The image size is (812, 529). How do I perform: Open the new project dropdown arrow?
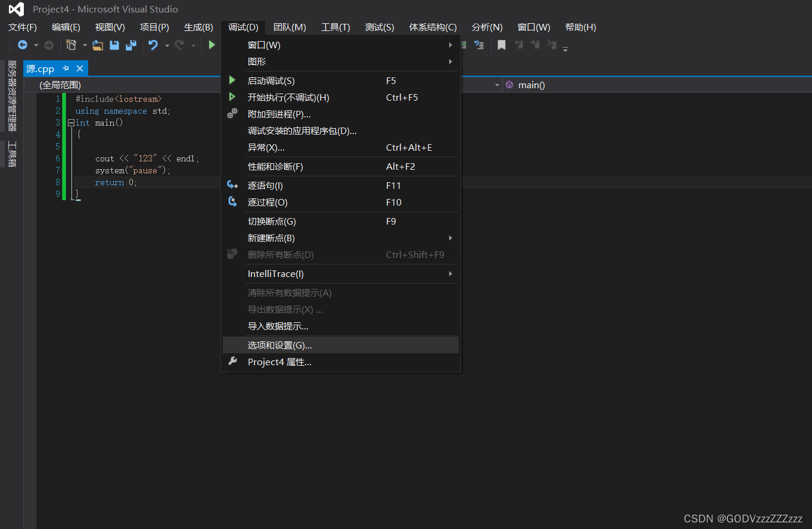coord(85,45)
